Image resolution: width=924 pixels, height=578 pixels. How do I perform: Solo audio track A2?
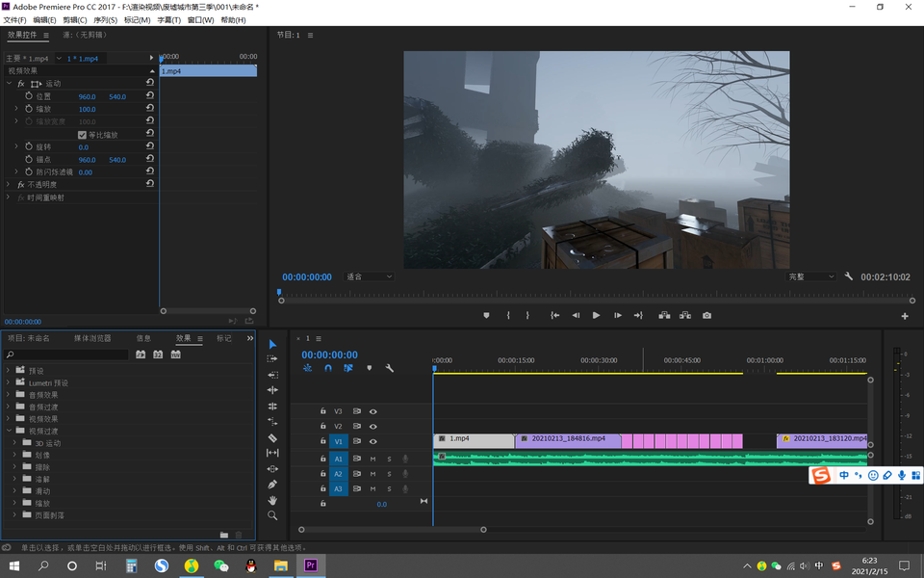point(389,474)
